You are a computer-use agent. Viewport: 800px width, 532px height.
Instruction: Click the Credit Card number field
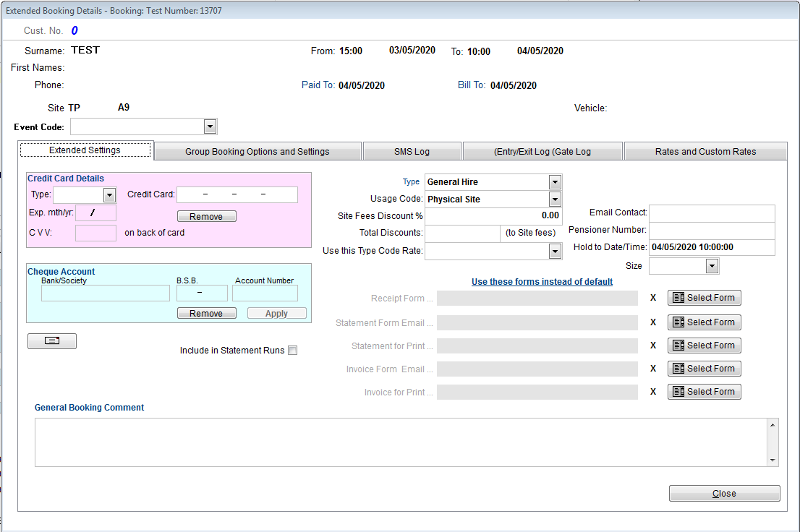pyautogui.click(x=237, y=195)
